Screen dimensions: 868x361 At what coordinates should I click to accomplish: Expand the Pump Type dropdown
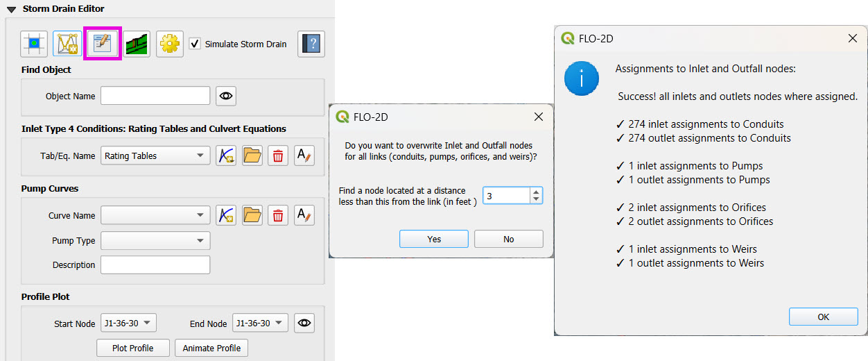coord(155,241)
